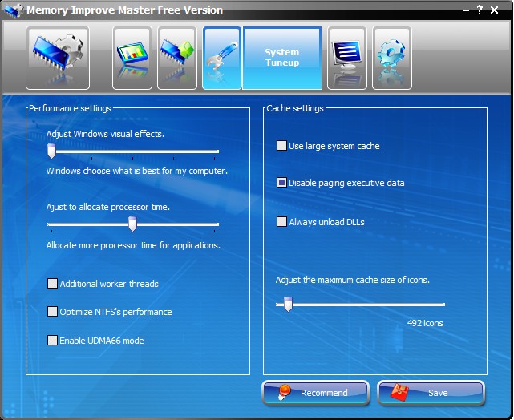
Task: Click the 'Memory Improve Master Free Version' title
Action: [x=124, y=10]
